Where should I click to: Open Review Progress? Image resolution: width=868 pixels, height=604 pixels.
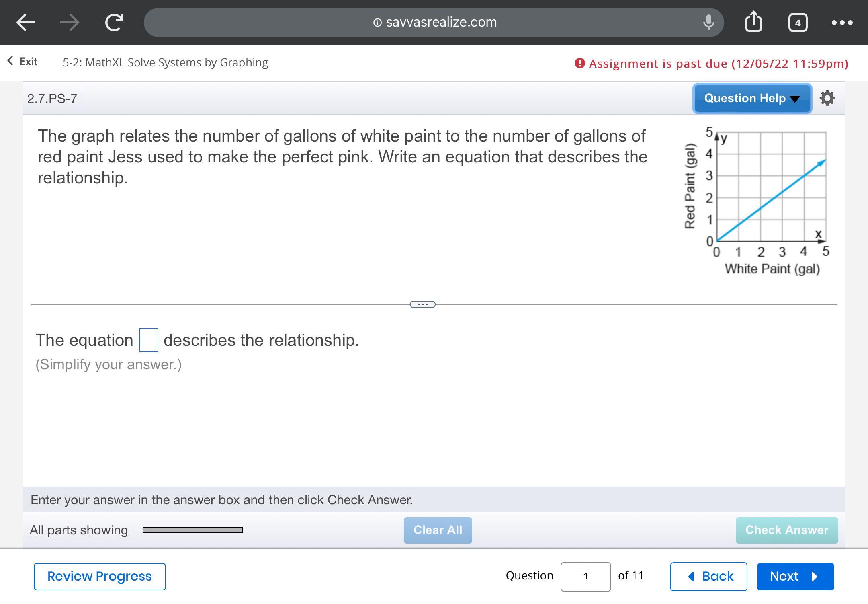[100, 576]
